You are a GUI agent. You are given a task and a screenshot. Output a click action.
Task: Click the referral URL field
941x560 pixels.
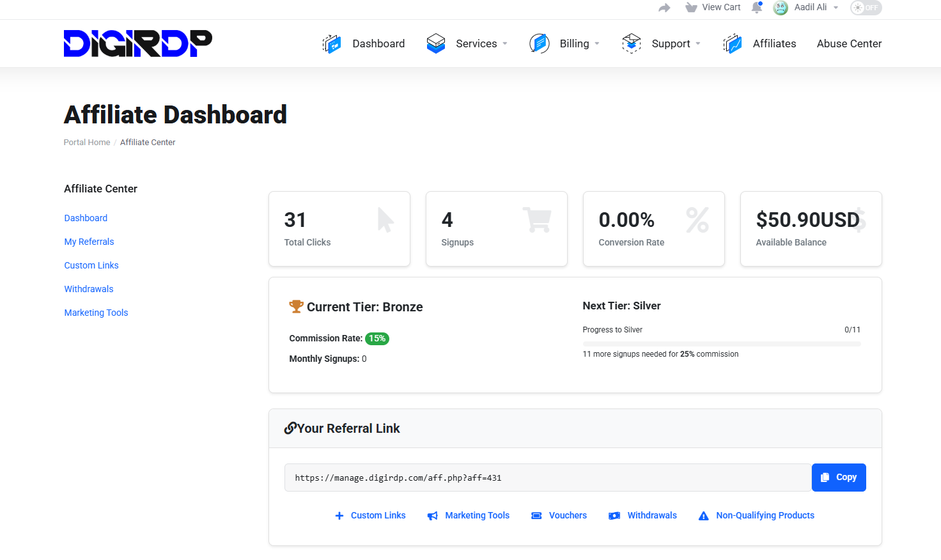tap(548, 478)
